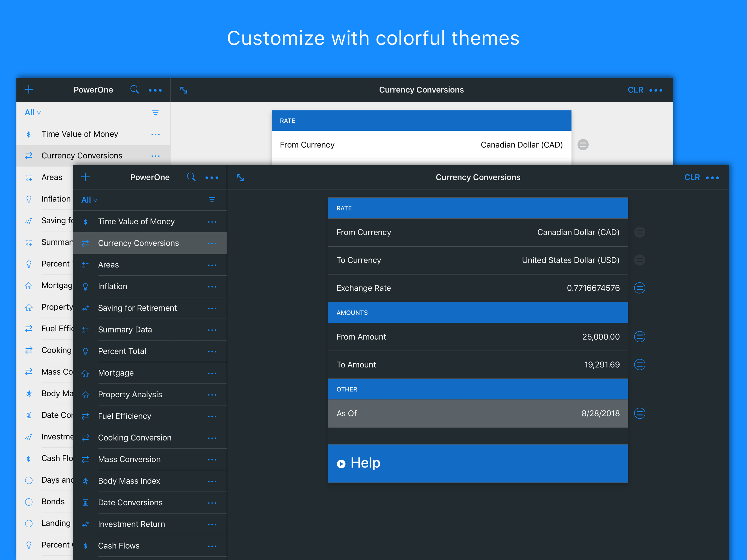This screenshot has width=747, height=560.
Task: Expand the Help section
Action: tap(478, 463)
